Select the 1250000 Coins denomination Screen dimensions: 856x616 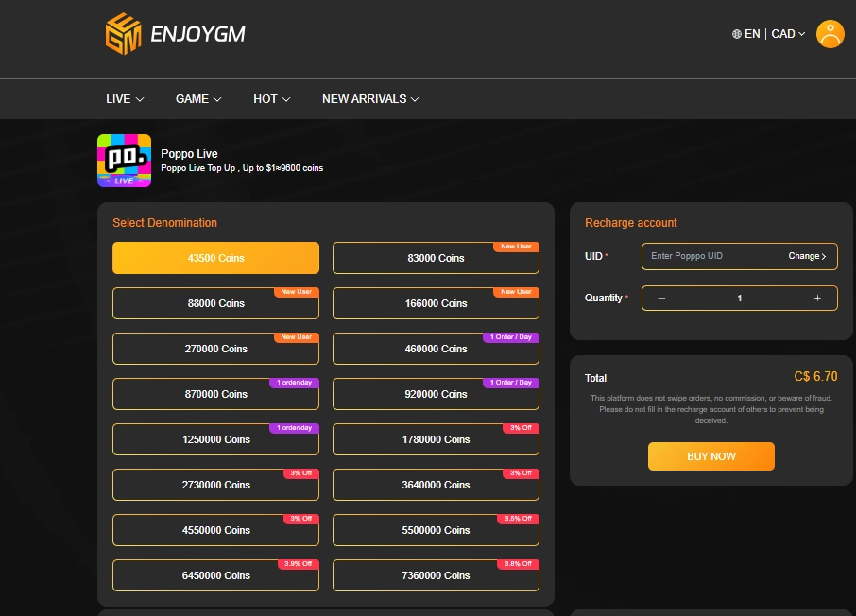click(215, 439)
